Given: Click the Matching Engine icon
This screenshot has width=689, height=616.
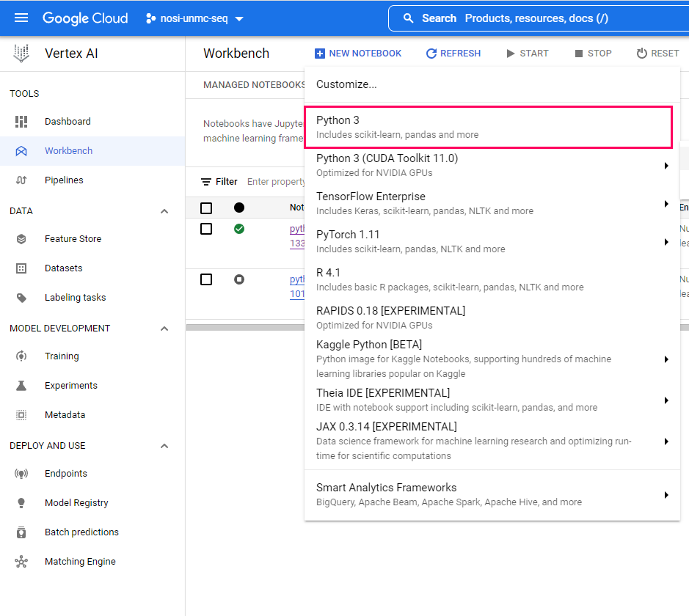Looking at the screenshot, I should click(x=21, y=562).
